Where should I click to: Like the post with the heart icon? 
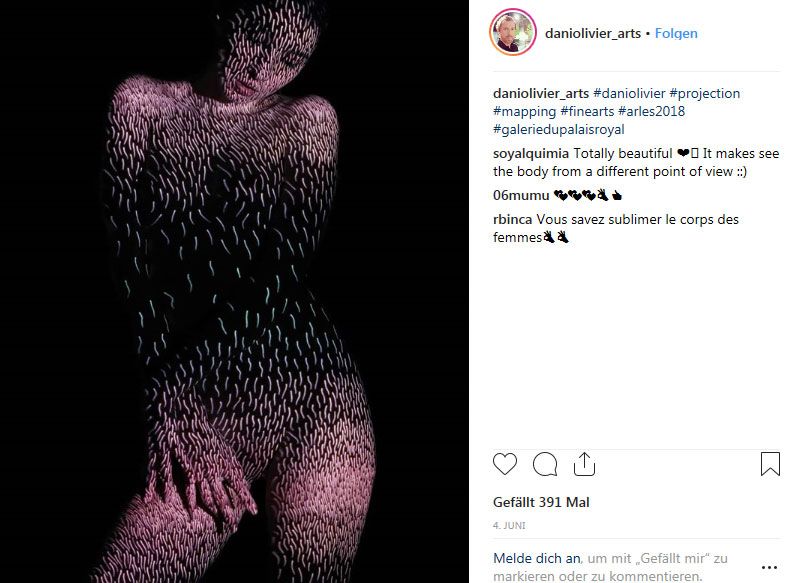coord(505,464)
